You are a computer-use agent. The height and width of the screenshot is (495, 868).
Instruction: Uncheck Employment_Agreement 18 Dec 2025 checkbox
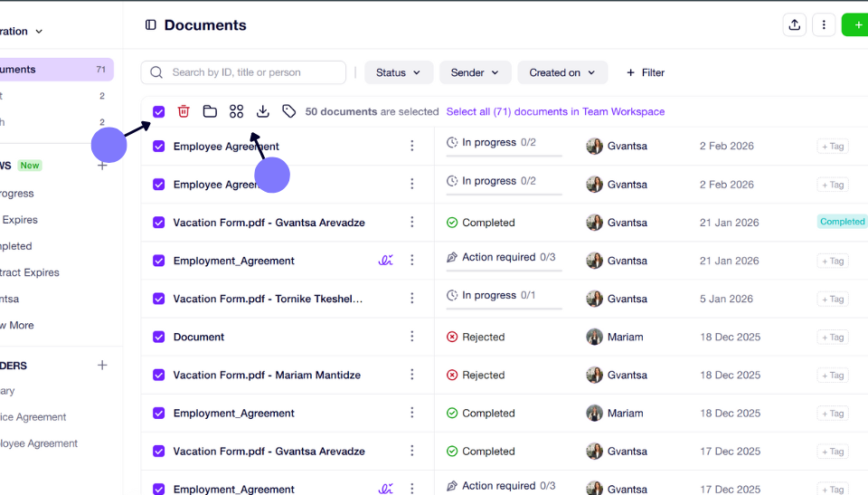159,413
